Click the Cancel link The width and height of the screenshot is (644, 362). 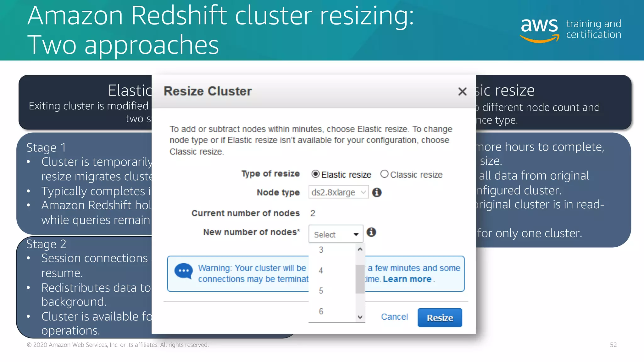click(394, 317)
